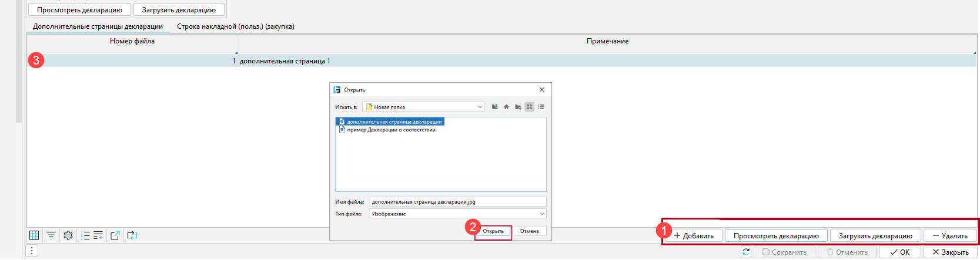The width and height of the screenshot is (980, 260).
Task: Open the three-dot vertical menu
Action: (x=32, y=251)
